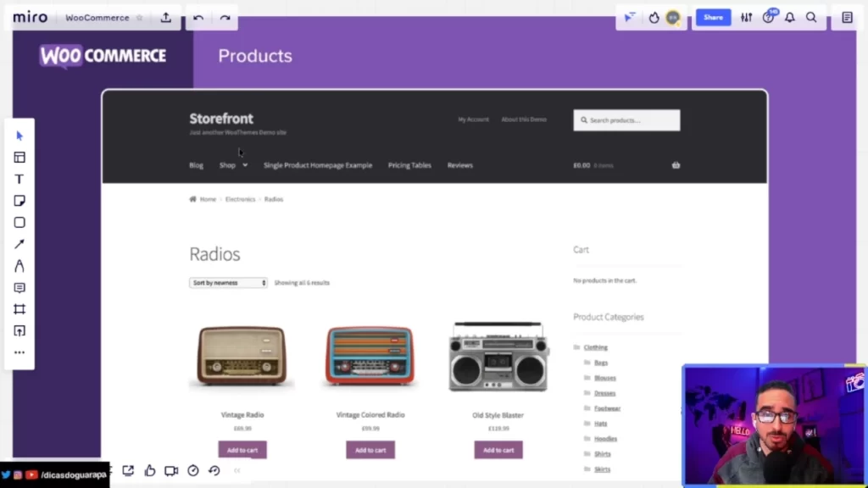Click the Old Style Blaster image

click(x=498, y=356)
